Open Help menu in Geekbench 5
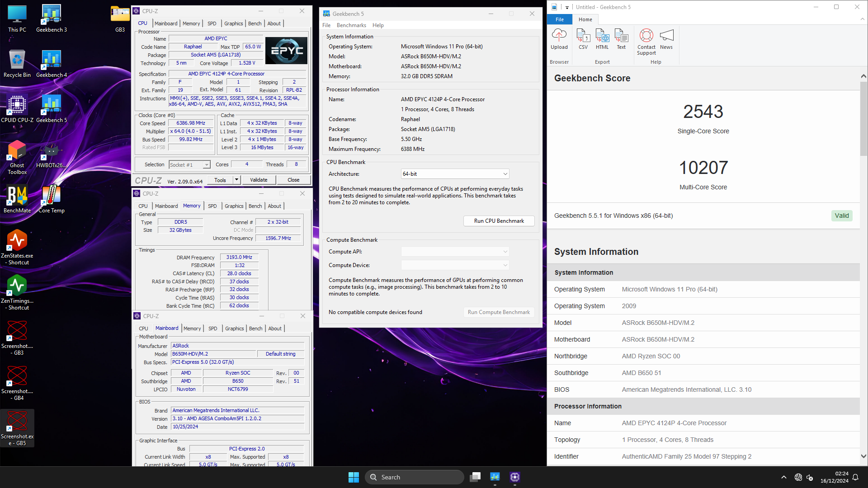 pyautogui.click(x=378, y=25)
